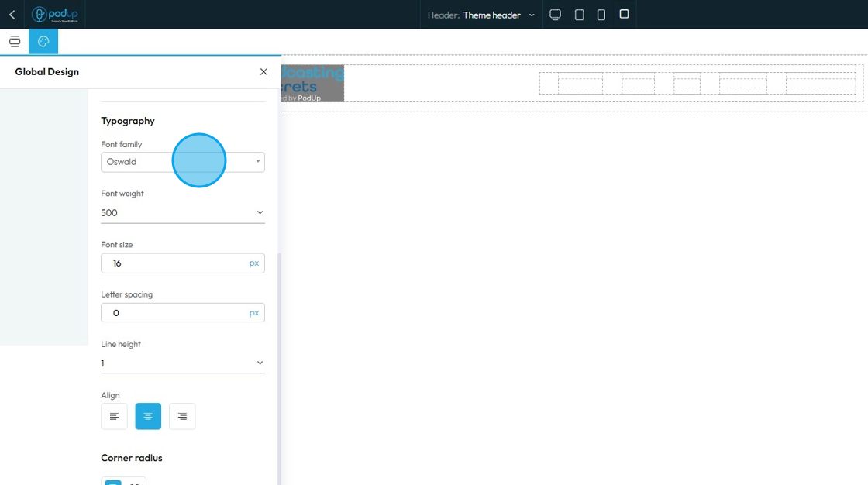Expand the Line height dropdown
This screenshot has height=485, width=868.
(183, 363)
